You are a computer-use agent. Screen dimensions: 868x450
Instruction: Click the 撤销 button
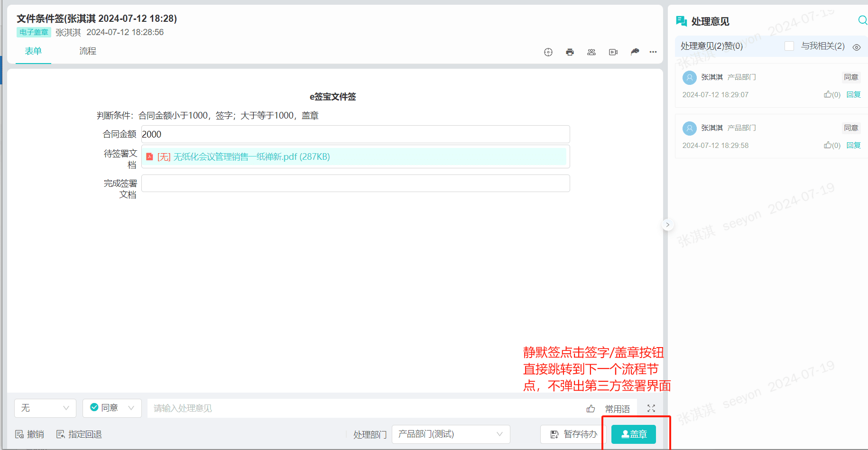29,434
